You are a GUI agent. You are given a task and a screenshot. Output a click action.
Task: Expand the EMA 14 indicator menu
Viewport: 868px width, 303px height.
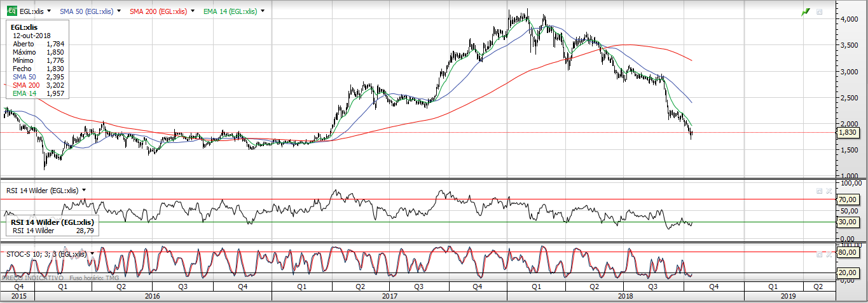pos(263,11)
